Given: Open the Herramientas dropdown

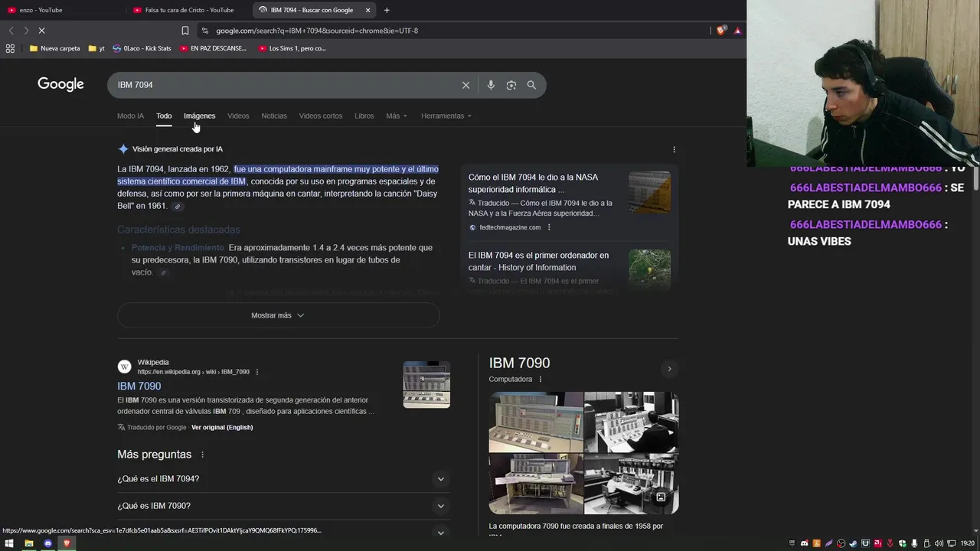Looking at the screenshot, I should point(446,116).
